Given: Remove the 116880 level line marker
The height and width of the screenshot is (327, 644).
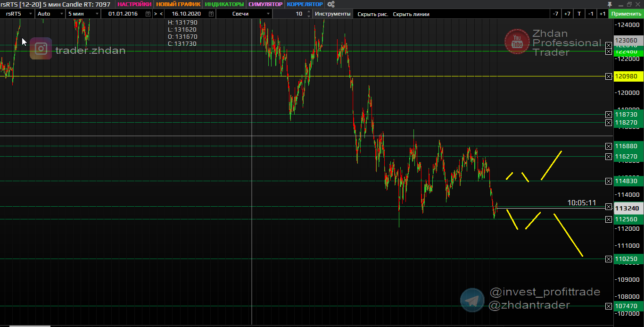Looking at the screenshot, I should click(609, 146).
